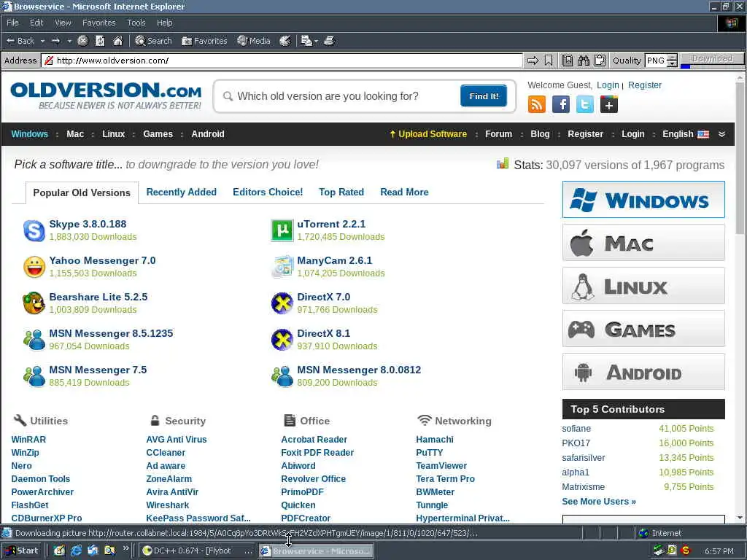Click the Bearshare Lite bear icon
The height and width of the screenshot is (560, 747).
tap(34, 303)
